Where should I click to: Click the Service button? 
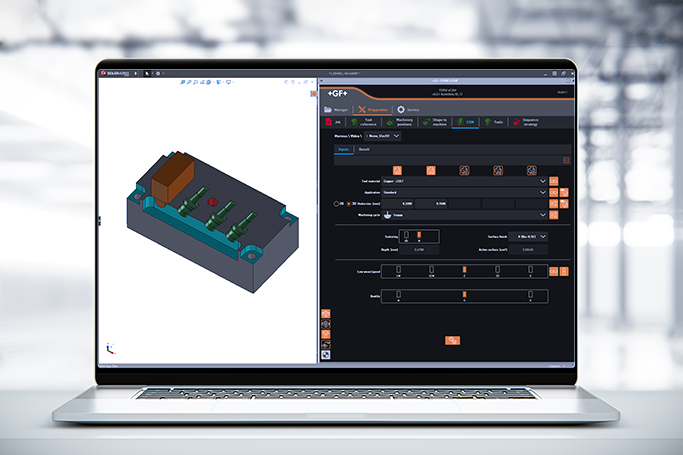pos(408,109)
